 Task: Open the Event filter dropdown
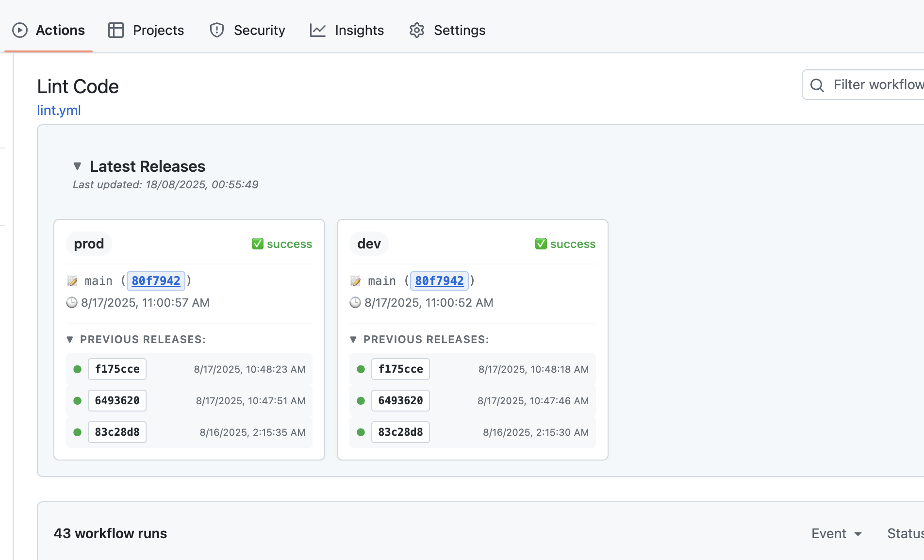[836, 533]
